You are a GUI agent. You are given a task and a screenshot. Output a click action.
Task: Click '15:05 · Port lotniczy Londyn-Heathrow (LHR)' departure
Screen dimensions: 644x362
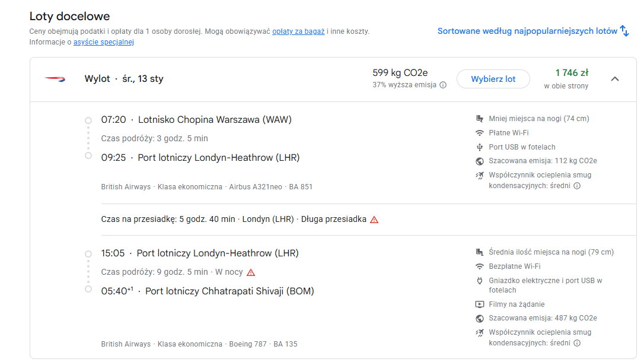pos(200,253)
